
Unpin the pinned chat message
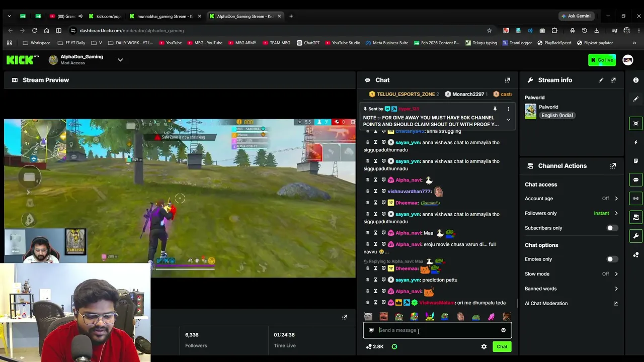(495, 109)
